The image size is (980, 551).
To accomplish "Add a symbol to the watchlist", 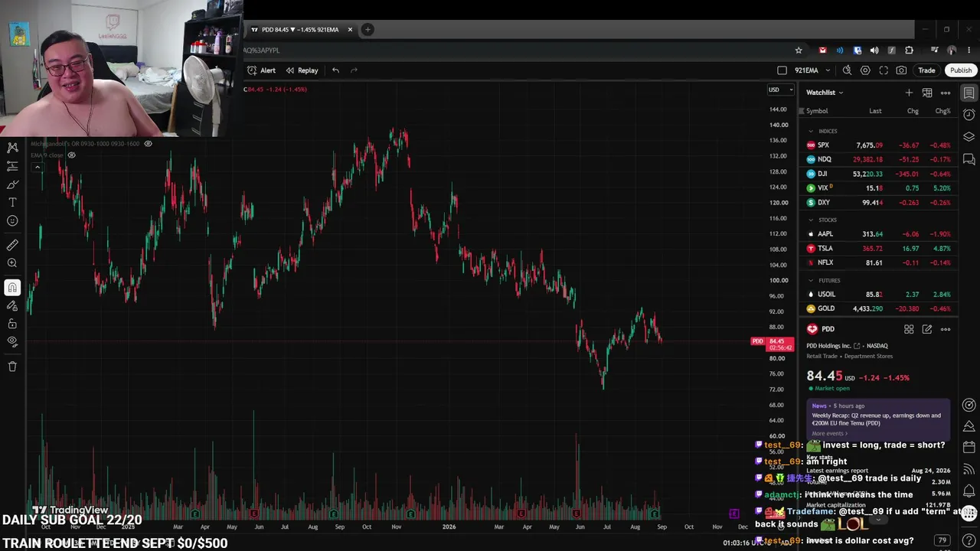I will tap(909, 93).
